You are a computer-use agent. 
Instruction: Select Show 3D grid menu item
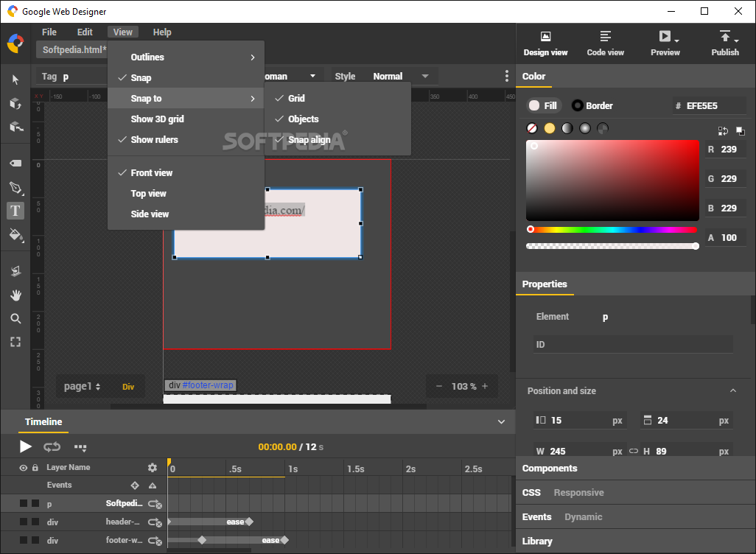pyautogui.click(x=186, y=119)
